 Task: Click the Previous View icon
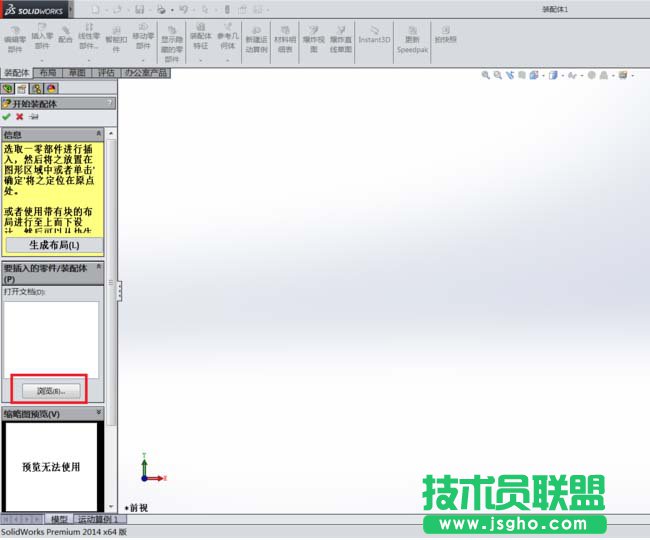point(509,75)
